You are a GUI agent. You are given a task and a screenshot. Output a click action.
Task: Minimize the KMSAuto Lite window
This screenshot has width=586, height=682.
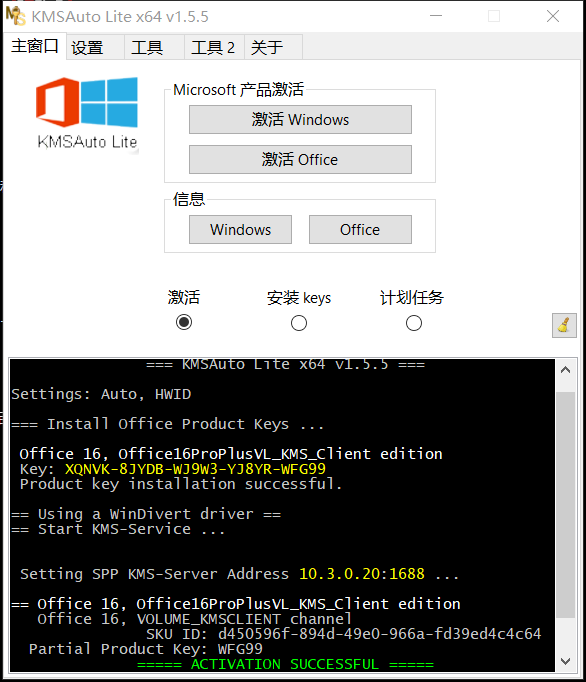(x=436, y=16)
